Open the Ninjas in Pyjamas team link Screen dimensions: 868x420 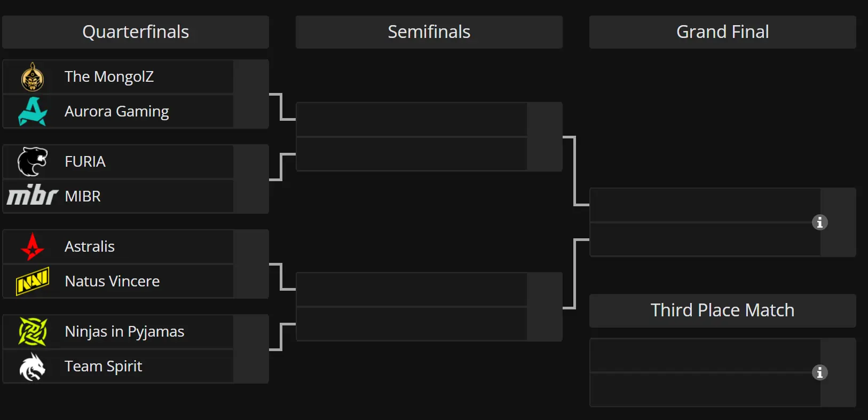(x=124, y=331)
